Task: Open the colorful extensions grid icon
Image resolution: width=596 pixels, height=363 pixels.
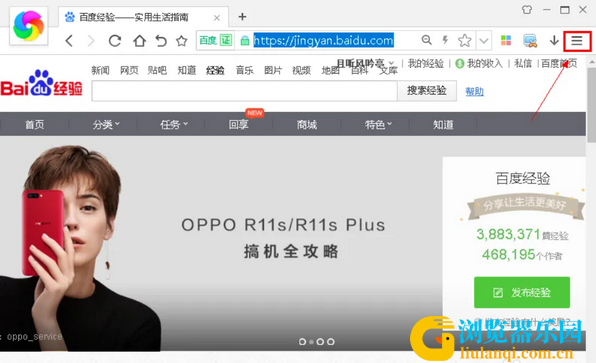Action: 506,40
